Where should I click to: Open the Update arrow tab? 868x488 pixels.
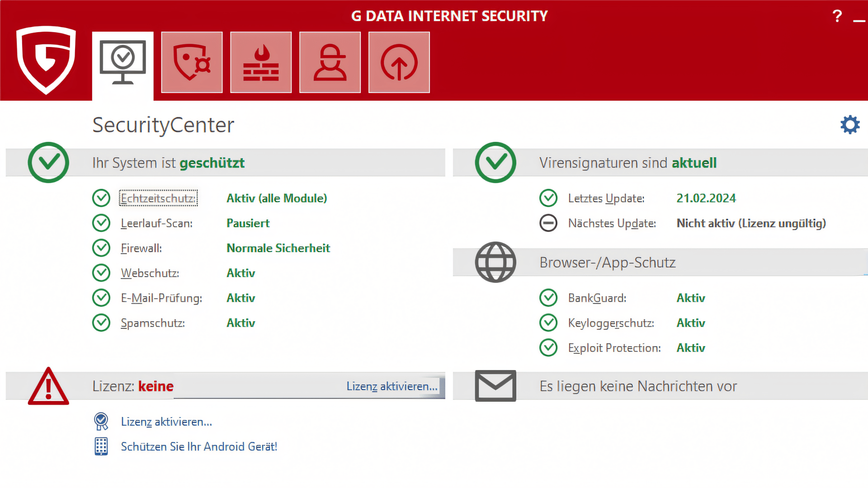[399, 62]
